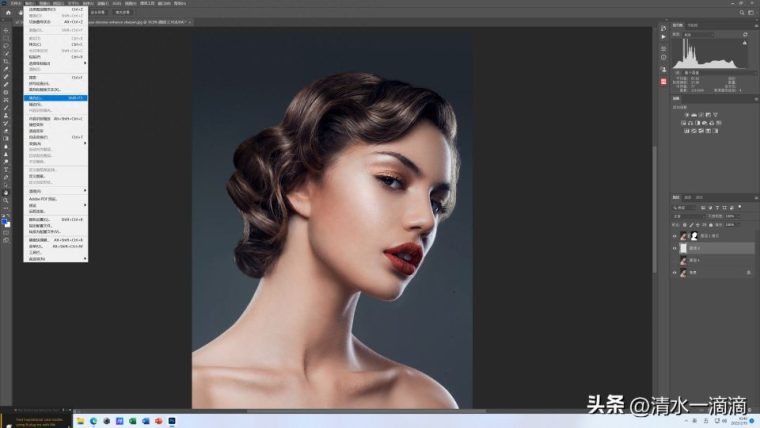Choose Keyboard Shortcuts Alt+Shift+Ctrl+K item
The width and height of the screenshot is (760, 428).
(56, 240)
